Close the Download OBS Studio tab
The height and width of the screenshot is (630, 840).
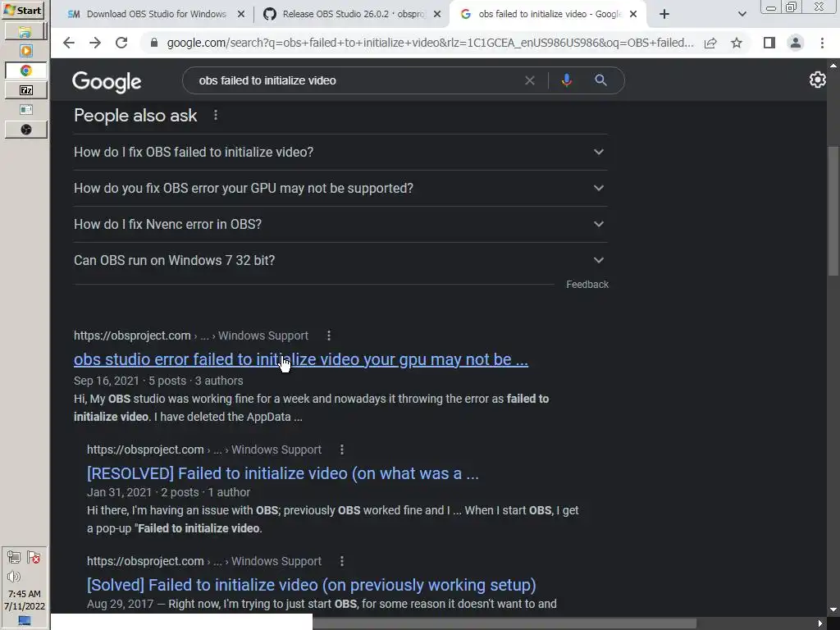(x=241, y=15)
